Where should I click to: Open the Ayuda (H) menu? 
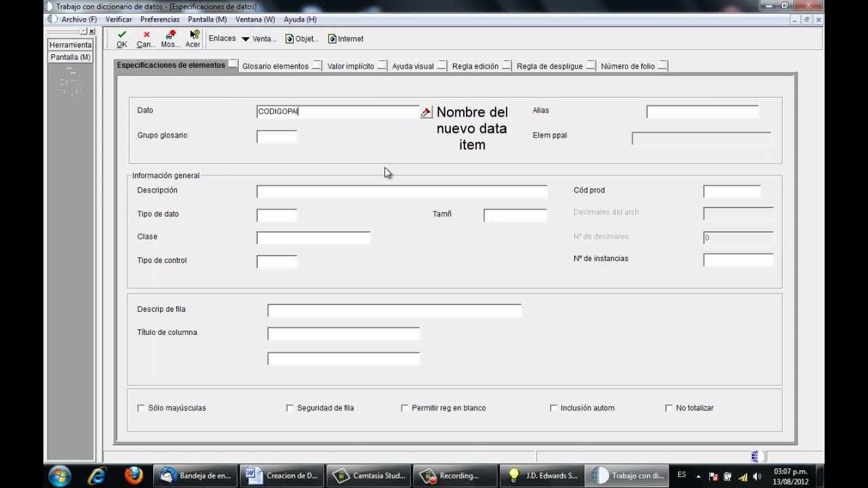coord(300,20)
